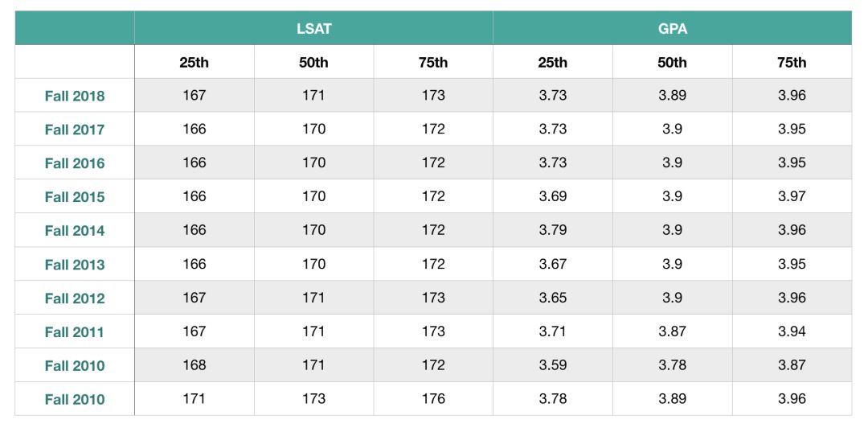Select the cell containing 176
Image resolution: width=868 pixels, height=428 pixels.
(x=433, y=399)
